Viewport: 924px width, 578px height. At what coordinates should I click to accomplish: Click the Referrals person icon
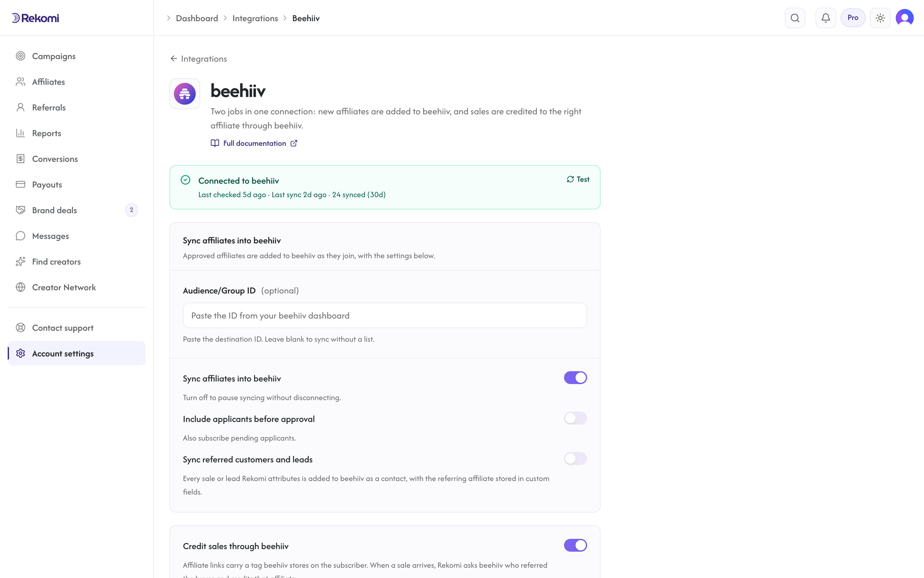coord(21,108)
